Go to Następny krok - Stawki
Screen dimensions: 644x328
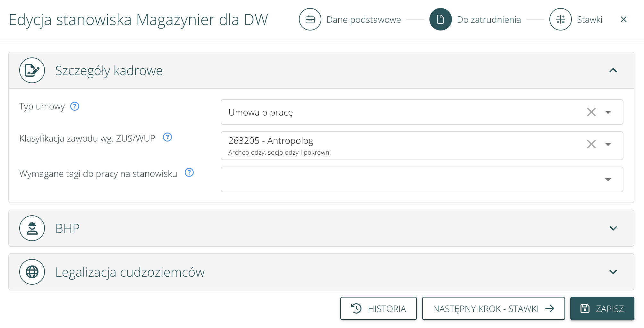pos(493,308)
